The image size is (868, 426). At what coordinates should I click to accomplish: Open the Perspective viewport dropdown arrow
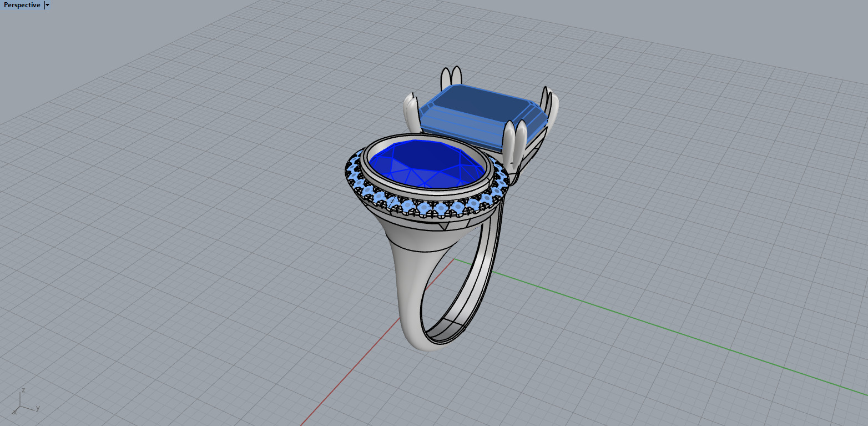coord(47,5)
